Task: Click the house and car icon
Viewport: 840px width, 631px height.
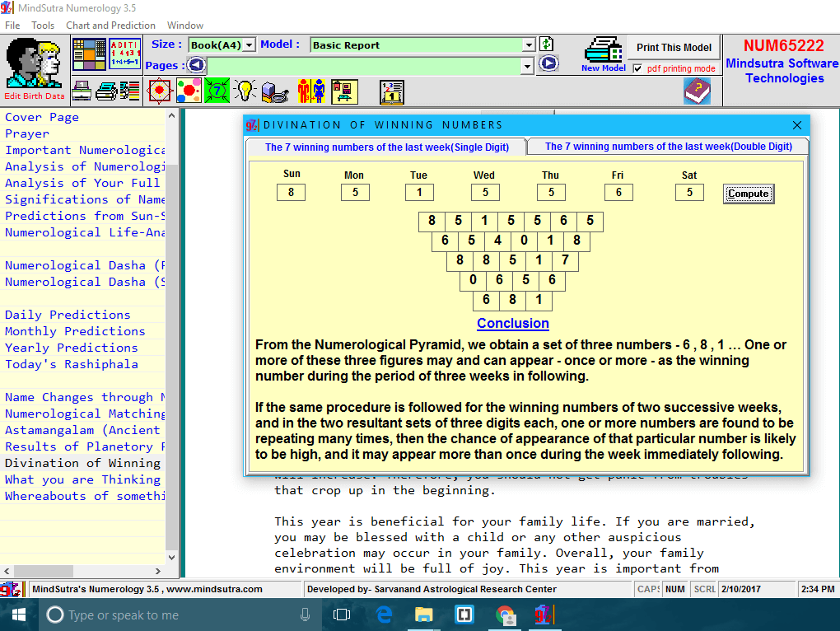Action: coord(344,91)
